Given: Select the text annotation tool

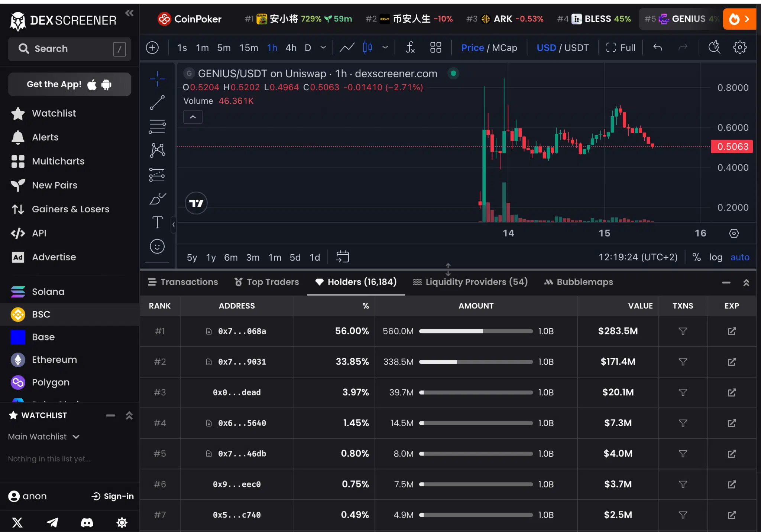Looking at the screenshot, I should [x=157, y=222].
